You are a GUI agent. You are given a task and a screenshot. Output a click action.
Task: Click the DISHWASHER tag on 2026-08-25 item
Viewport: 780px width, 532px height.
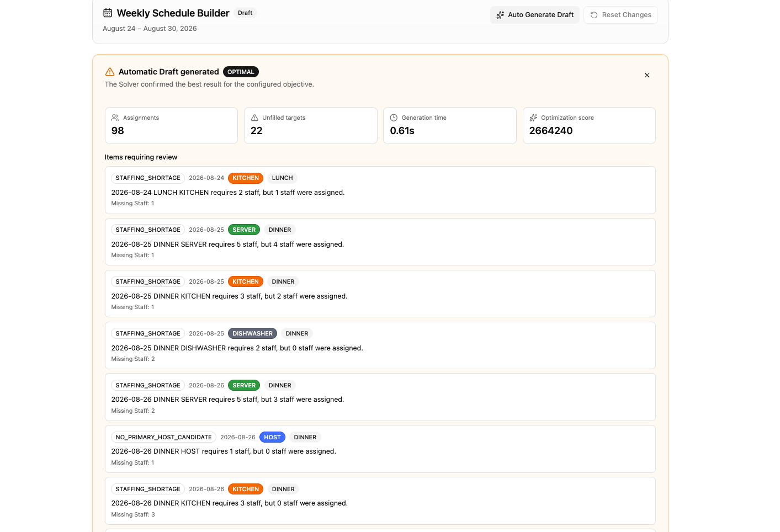coord(252,333)
